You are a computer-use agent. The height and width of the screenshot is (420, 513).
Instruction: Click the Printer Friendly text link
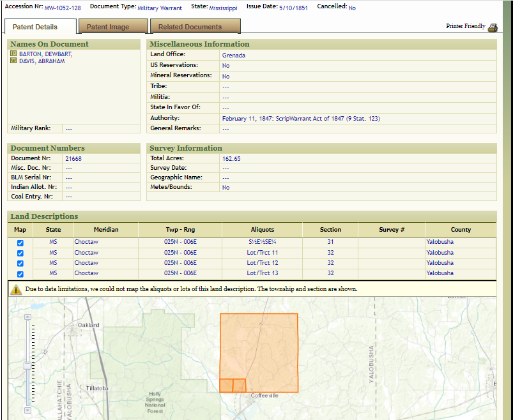coord(465,27)
